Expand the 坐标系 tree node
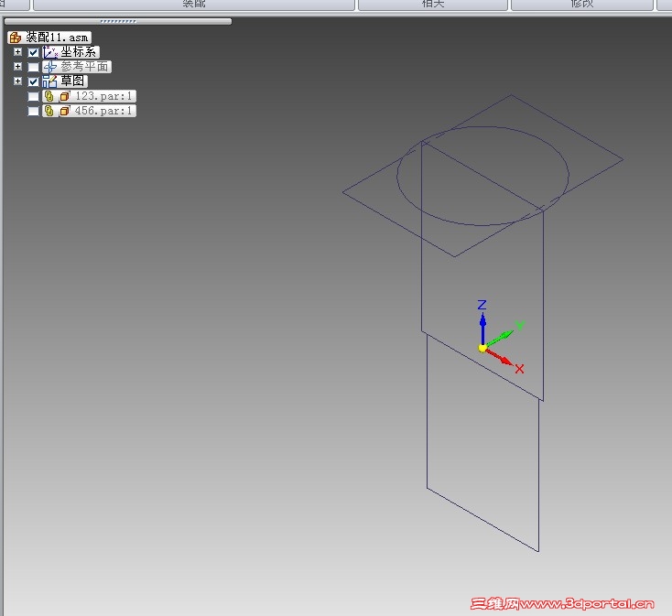This screenshot has height=616, width=672. (17, 52)
